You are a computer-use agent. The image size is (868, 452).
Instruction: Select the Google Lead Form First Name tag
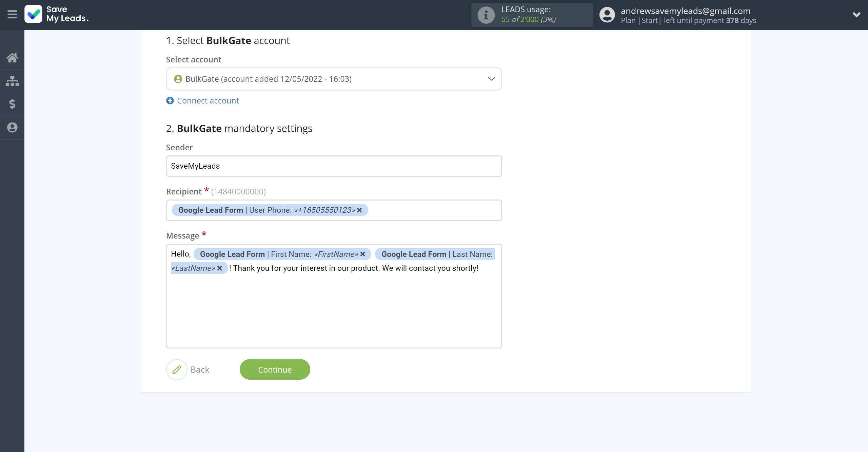[282, 254]
